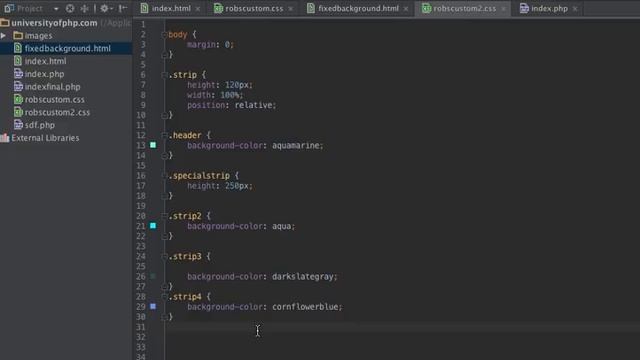Collapse the .strip4 rule fold marker
The image size is (640, 360).
[x=164, y=297]
